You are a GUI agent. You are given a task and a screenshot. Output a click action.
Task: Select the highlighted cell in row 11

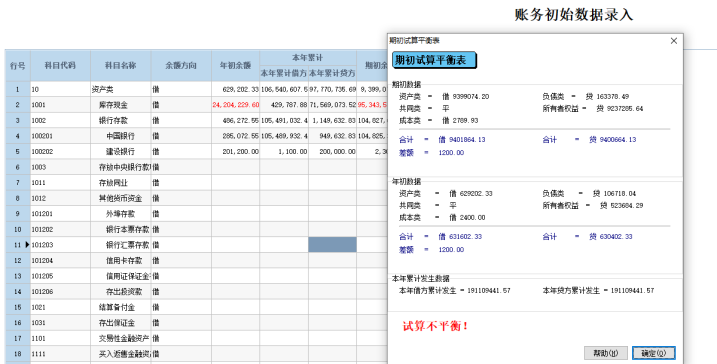(x=332, y=245)
